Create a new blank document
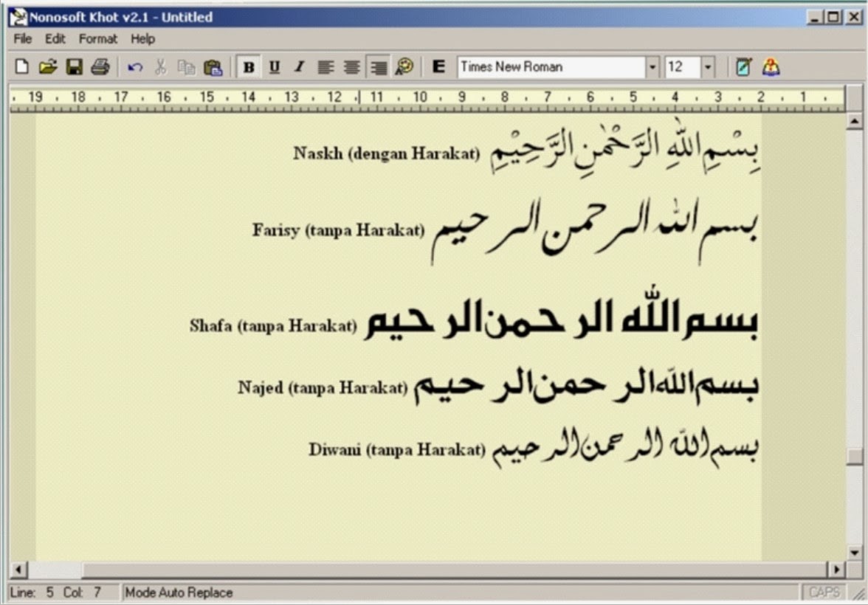This screenshot has width=868, height=605. [x=22, y=66]
